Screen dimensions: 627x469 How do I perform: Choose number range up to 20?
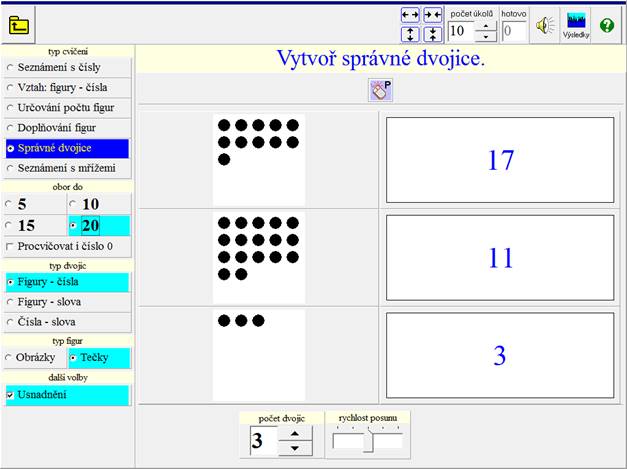[99, 226]
